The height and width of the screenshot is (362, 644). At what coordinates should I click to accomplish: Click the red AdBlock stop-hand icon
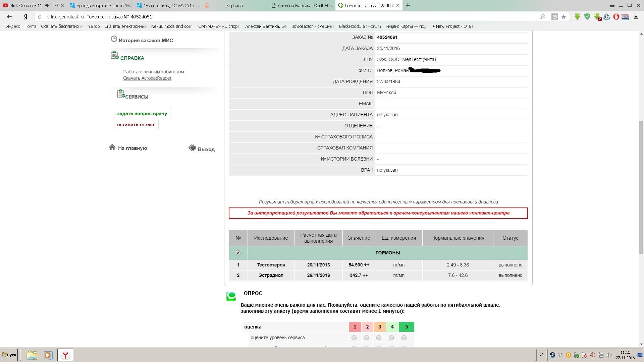616,17
